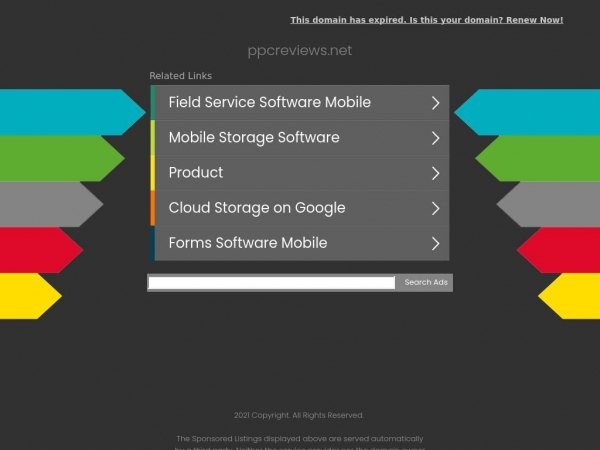Focus the search ads text field
This screenshot has height=450, width=600.
(x=272, y=283)
